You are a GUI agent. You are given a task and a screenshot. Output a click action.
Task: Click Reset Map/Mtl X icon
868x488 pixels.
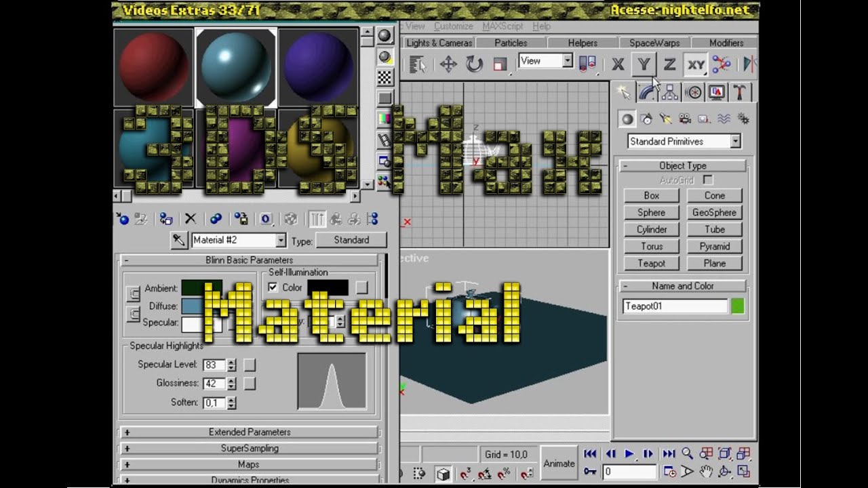[x=191, y=219]
